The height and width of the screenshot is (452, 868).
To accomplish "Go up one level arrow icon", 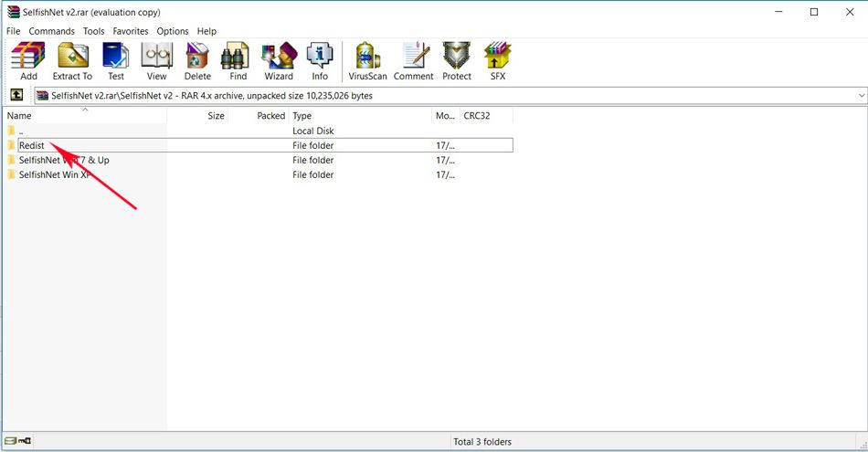I will [x=16, y=95].
